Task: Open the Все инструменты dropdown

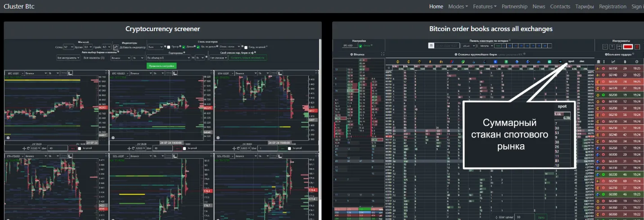Action: pyautogui.click(x=68, y=58)
